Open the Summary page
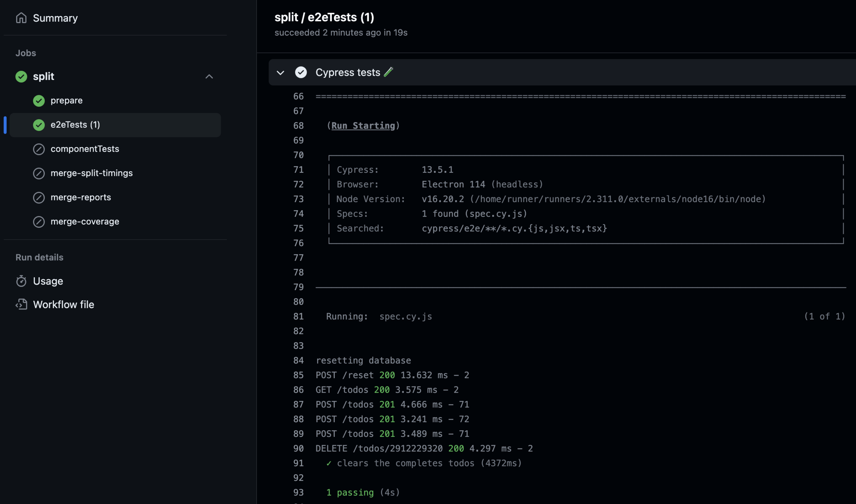The width and height of the screenshot is (856, 504). 55,18
